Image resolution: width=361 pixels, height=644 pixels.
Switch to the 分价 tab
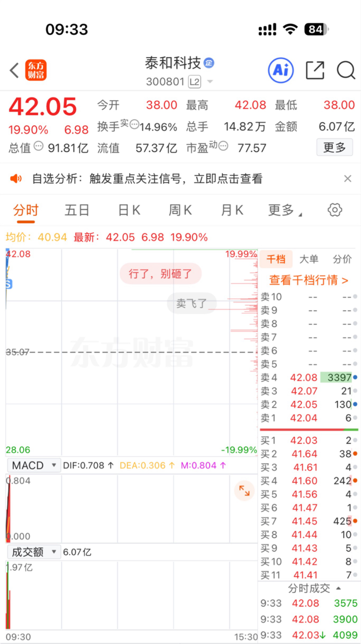pos(342,259)
